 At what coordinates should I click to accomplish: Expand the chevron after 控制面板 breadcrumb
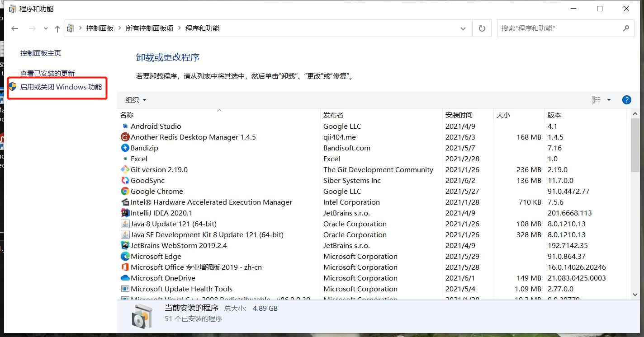(x=120, y=28)
